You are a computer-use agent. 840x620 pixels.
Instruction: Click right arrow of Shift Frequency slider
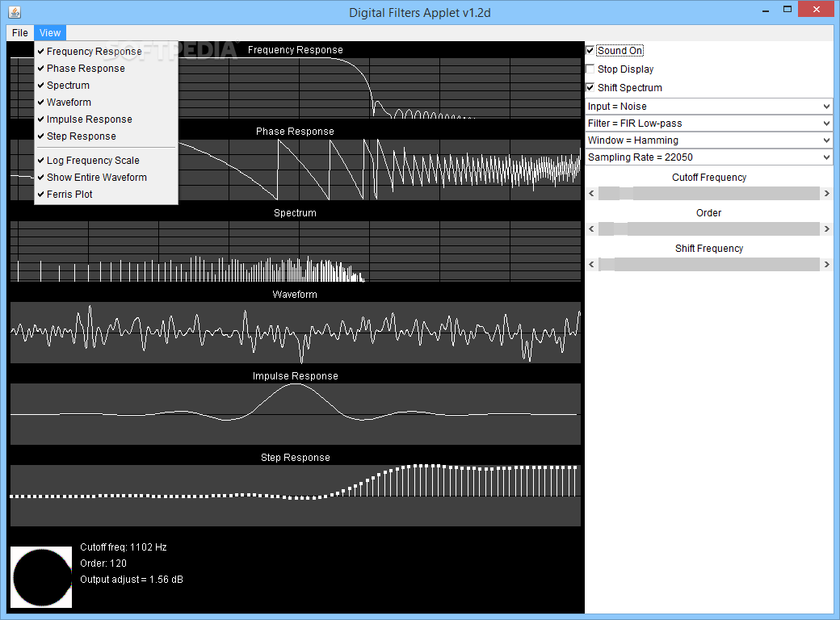[x=826, y=265]
